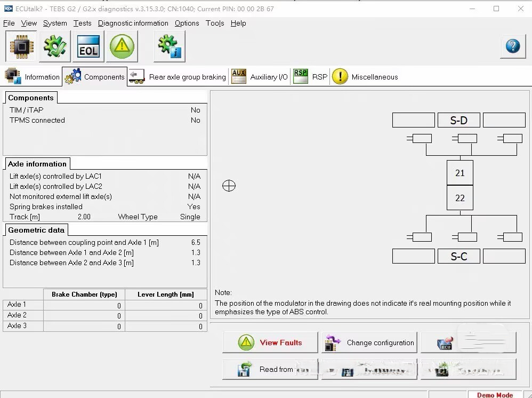Launch the EOL test toolbar icon
Image resolution: width=532 pixels, height=398 pixels.
click(x=88, y=46)
